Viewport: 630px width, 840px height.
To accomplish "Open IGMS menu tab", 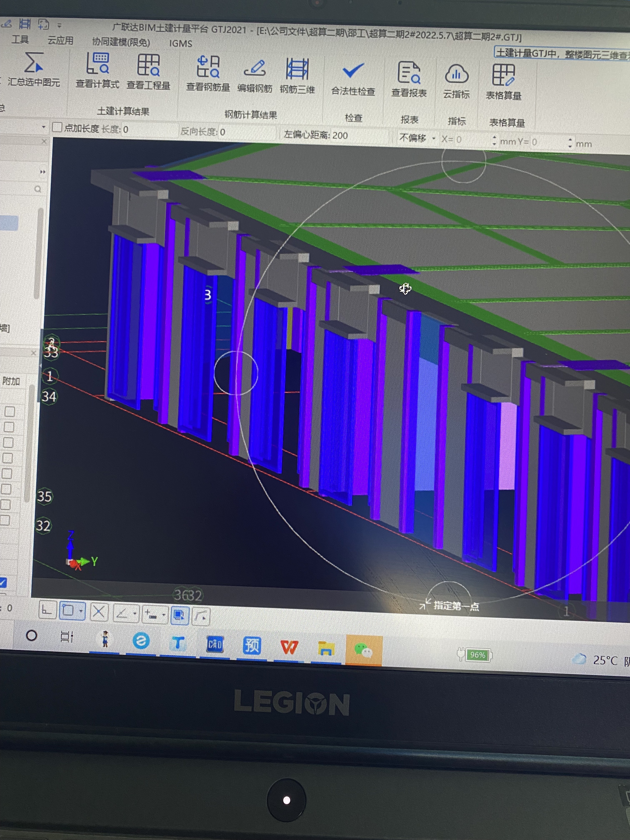I will pos(181,43).
